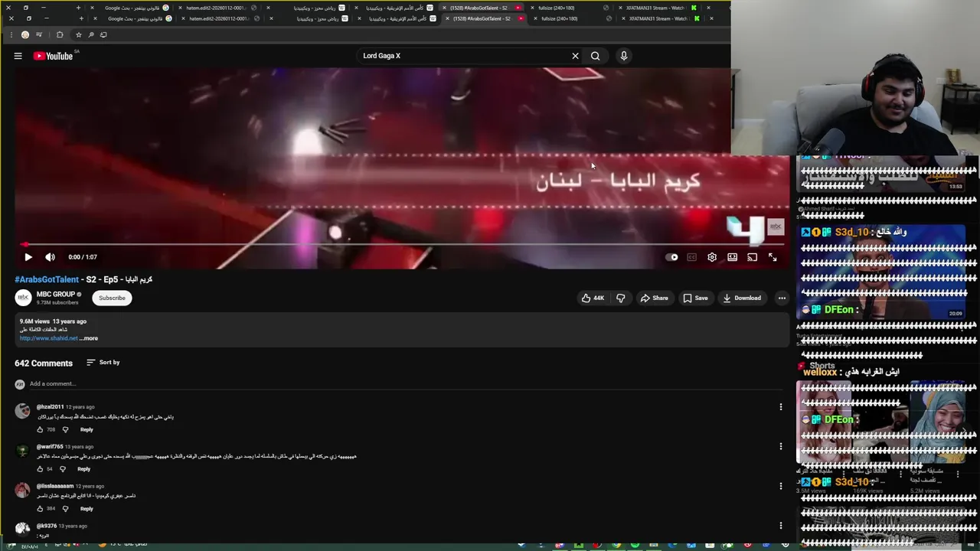Dislike the video
This screenshot has width=980, height=551.
point(621,298)
